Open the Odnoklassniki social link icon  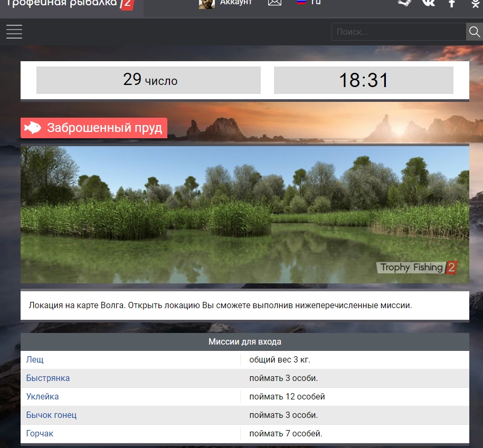pyautogui.click(x=475, y=3)
